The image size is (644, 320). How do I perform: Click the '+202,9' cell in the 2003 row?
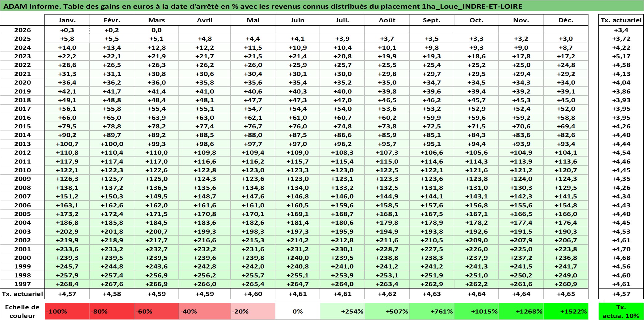click(67, 231)
